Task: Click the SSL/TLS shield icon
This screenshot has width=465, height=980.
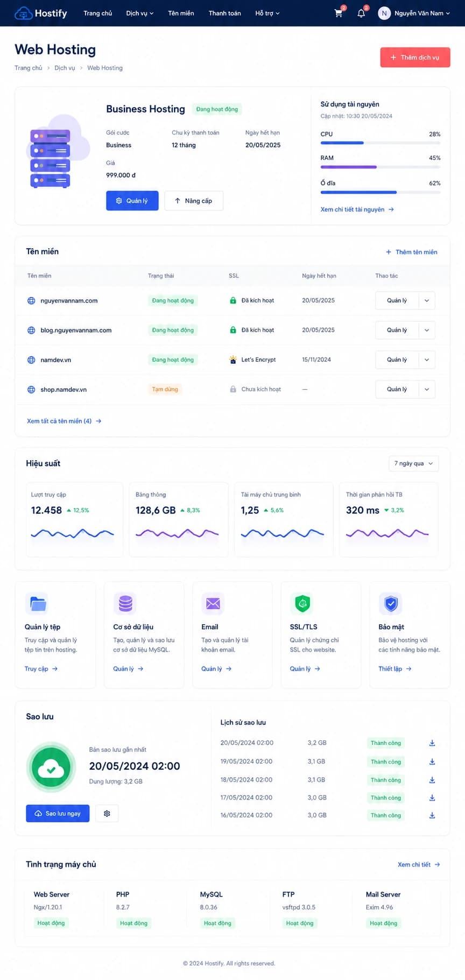Action: [x=302, y=603]
